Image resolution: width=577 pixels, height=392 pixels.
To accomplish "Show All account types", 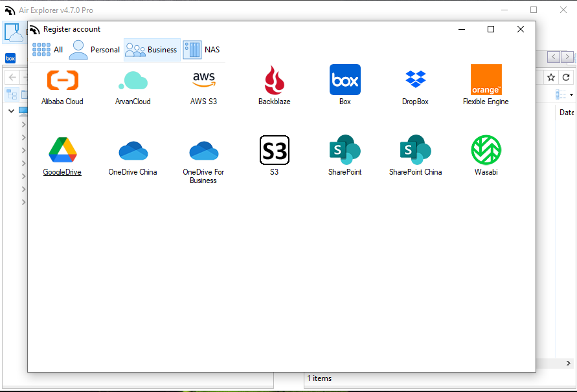I will (x=48, y=50).
